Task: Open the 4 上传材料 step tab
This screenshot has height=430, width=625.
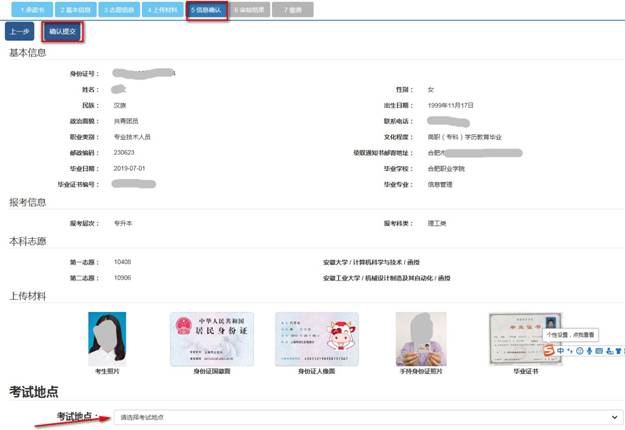Action: (162, 8)
